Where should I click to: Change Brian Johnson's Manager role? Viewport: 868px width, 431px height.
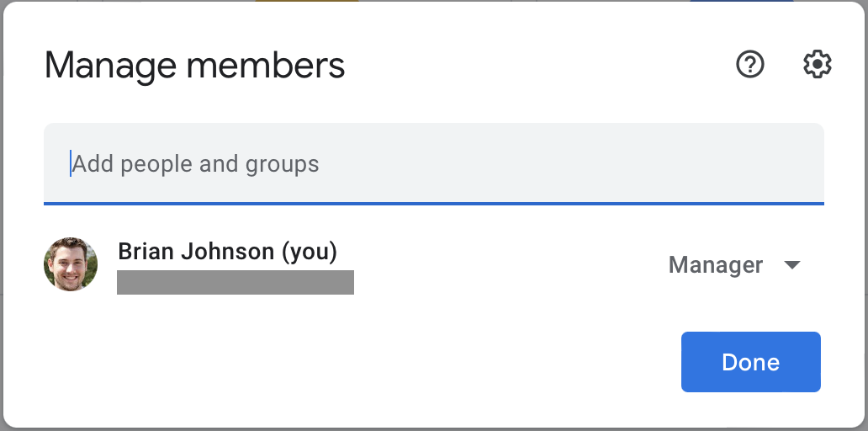pyautogui.click(x=734, y=265)
